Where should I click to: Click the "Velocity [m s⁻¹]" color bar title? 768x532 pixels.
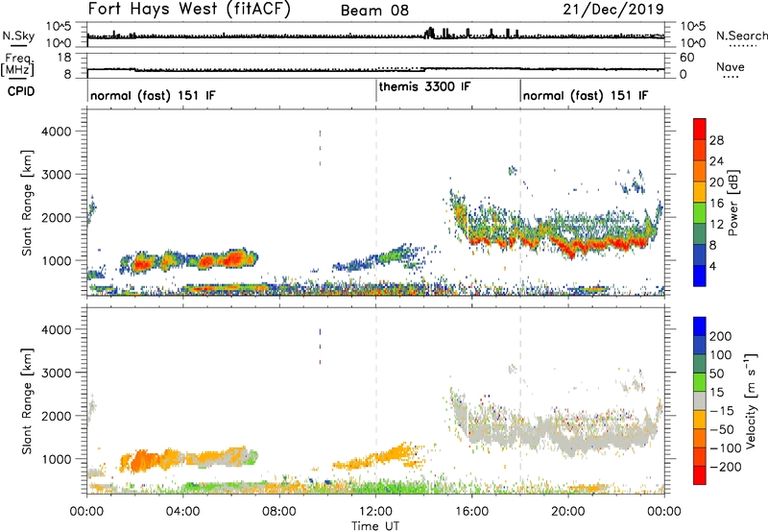tap(751, 400)
